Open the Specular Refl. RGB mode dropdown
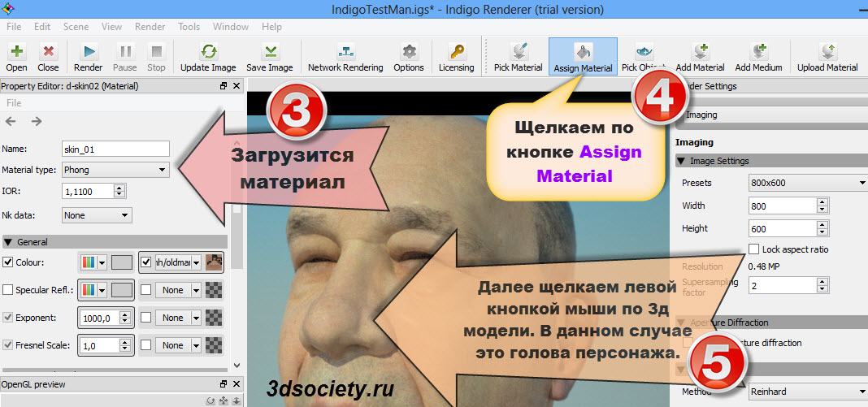Viewport: 868px width, 407px height. pyautogui.click(x=93, y=290)
